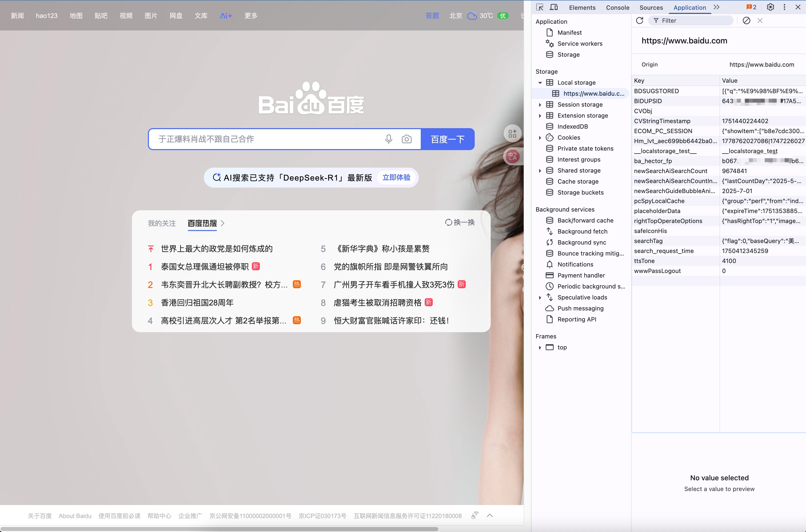Click the back-to-top arrow in footer
Screen dimensions: 806x532
[x=489, y=516]
